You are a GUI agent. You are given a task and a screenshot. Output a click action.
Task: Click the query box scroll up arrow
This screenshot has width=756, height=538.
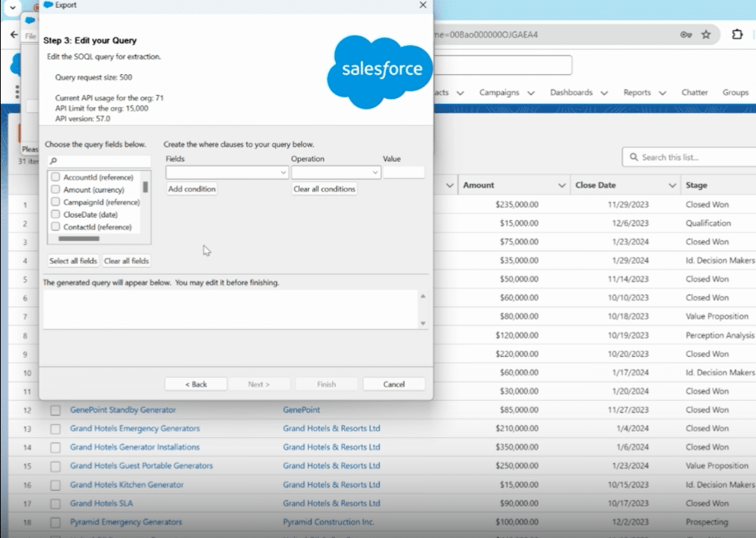[422, 296]
